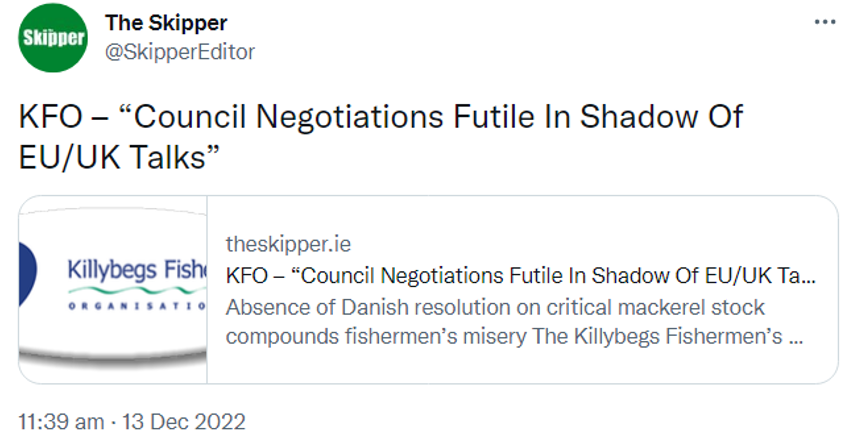This screenshot has height=438, width=852.
Task: Click the white "Skipper" wordmark inside the avatar
Action: [x=53, y=39]
